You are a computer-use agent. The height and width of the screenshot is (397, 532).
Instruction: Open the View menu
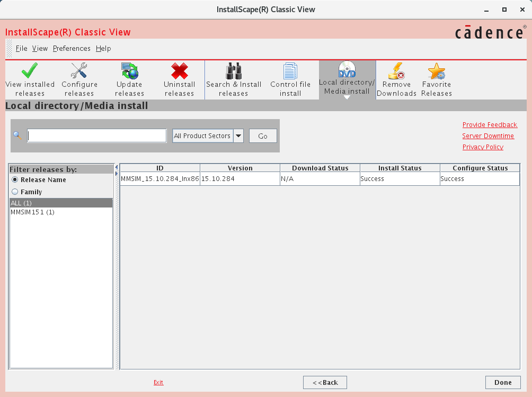40,49
